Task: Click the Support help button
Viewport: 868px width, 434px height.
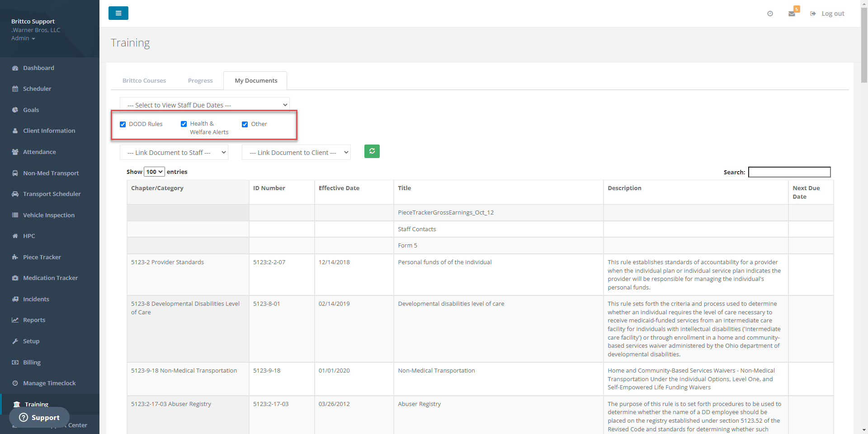Action: click(39, 417)
